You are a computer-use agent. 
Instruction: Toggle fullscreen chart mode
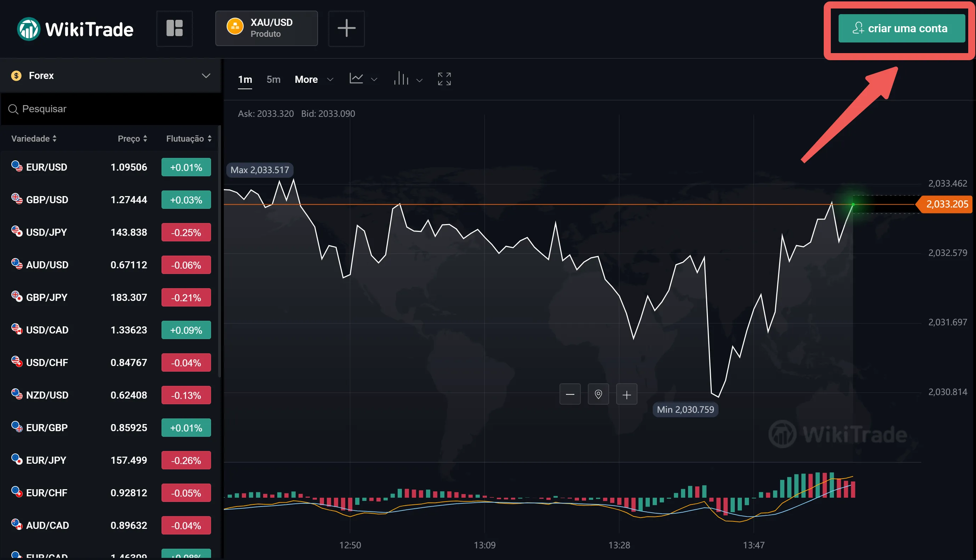click(x=444, y=79)
